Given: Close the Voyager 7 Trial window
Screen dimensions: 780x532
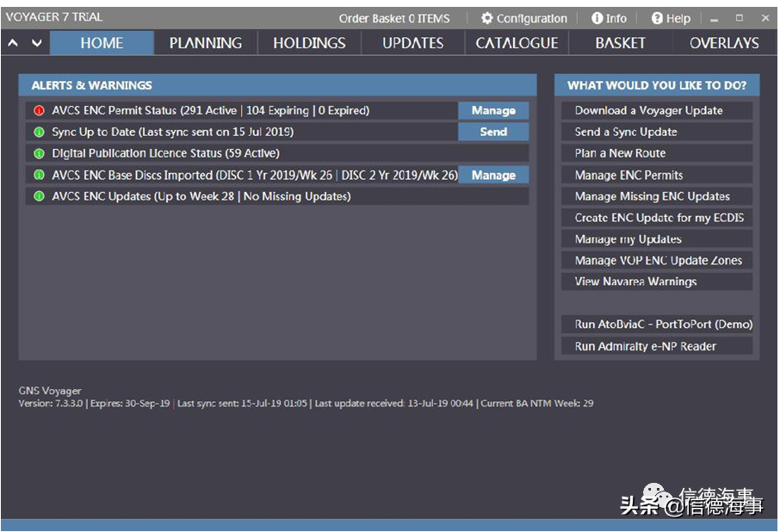Looking at the screenshot, I should [765, 18].
